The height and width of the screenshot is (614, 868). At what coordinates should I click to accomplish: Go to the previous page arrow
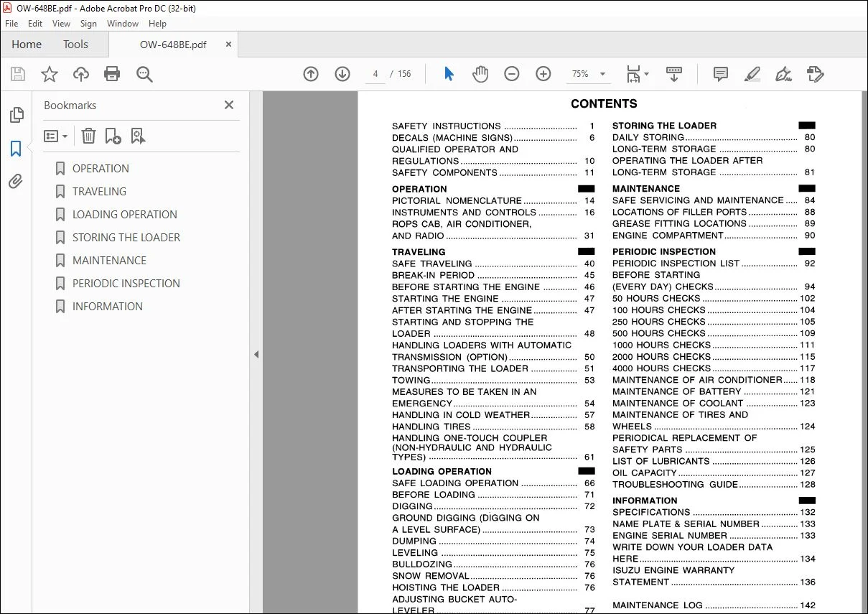311,74
